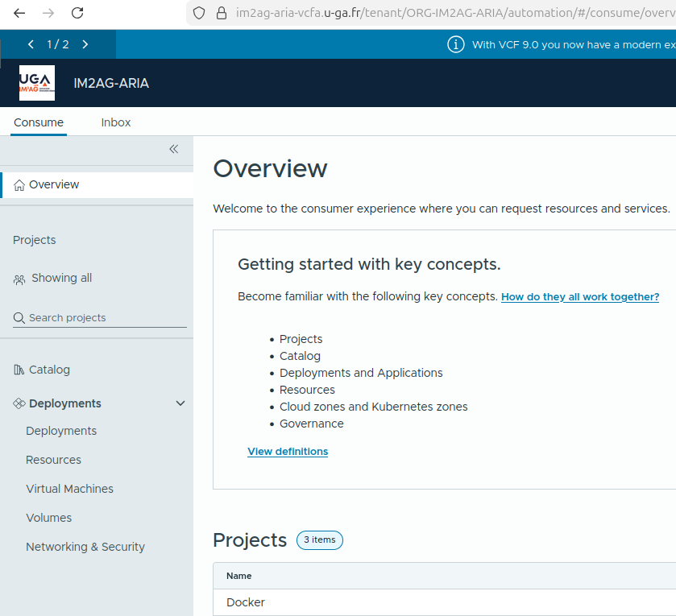Viewport: 676px width, 616px height.
Task: Click the page refresh icon
Action: coord(77,13)
